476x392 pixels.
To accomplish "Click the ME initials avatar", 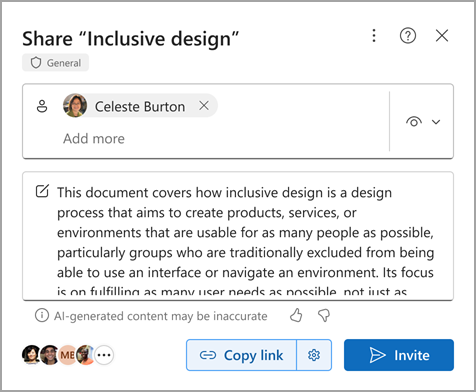I will [x=67, y=355].
